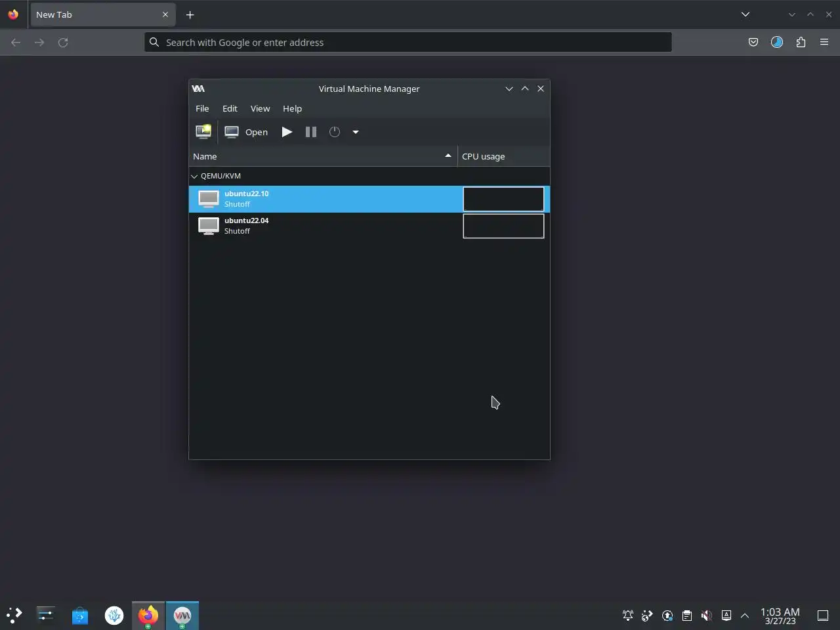Open the File menu

click(202, 108)
